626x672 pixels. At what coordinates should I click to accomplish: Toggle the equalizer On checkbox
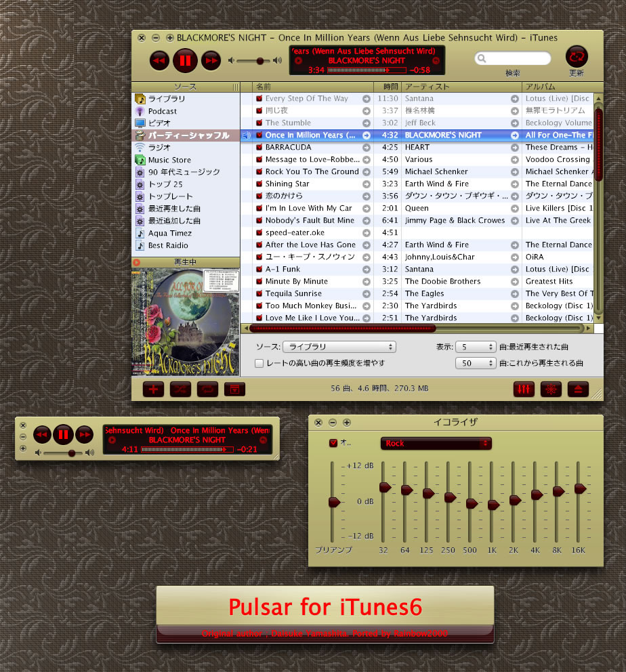(333, 443)
